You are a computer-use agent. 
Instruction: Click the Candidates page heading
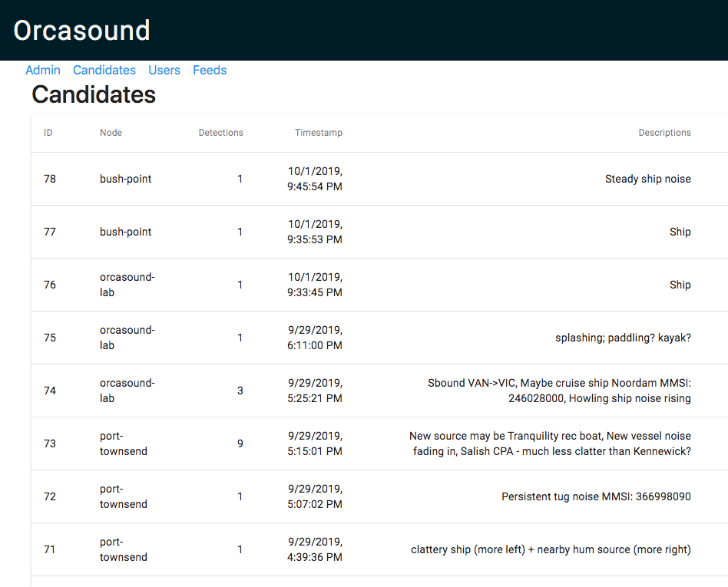pyautogui.click(x=94, y=94)
